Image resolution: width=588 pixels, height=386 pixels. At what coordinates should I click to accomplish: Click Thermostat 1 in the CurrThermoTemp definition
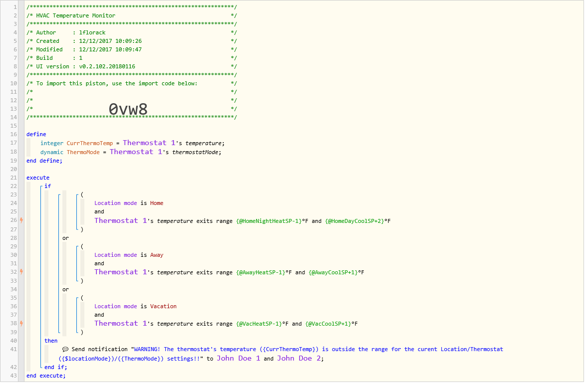pyautogui.click(x=149, y=143)
